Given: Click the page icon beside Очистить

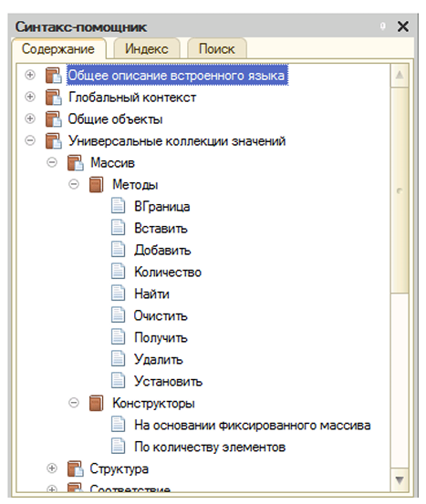Looking at the screenshot, I should [118, 315].
